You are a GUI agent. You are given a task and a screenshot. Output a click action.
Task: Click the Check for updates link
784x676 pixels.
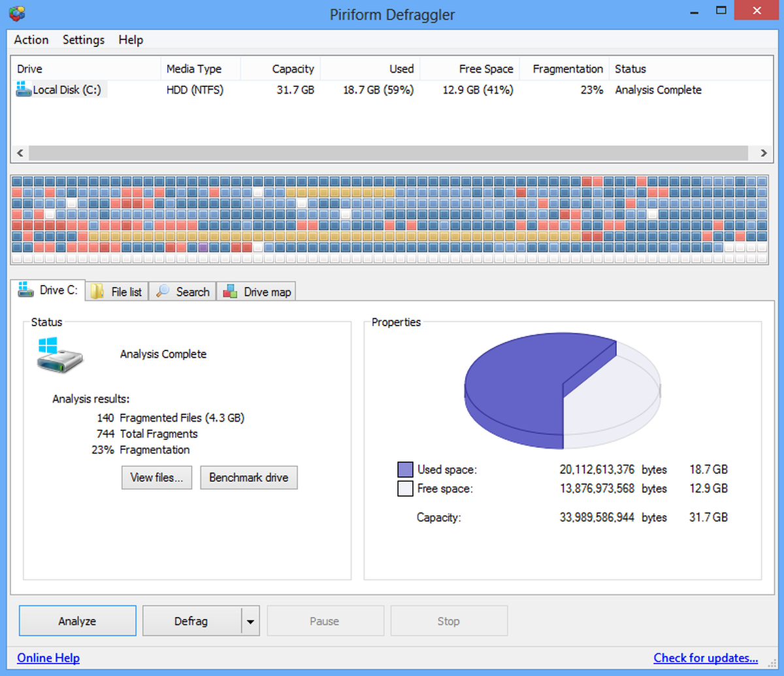pyautogui.click(x=706, y=658)
